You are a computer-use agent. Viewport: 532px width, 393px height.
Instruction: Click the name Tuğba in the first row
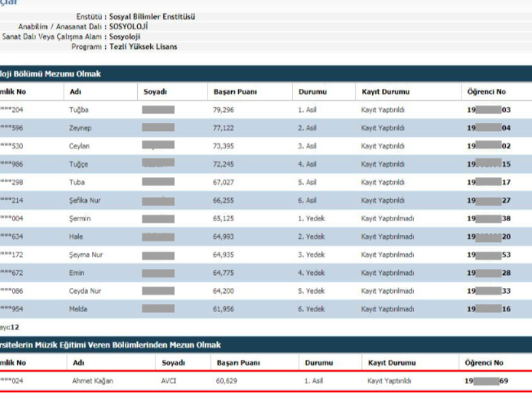click(x=79, y=110)
